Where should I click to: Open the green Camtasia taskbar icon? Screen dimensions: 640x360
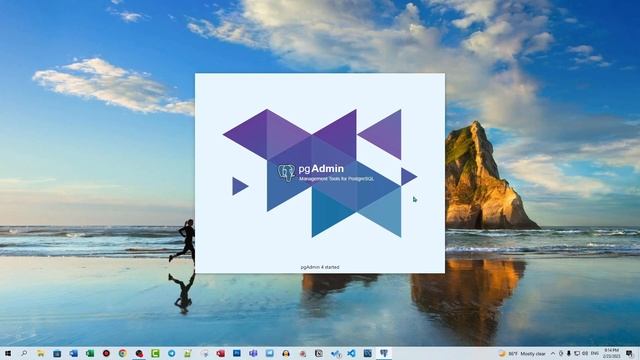[x=155, y=353]
